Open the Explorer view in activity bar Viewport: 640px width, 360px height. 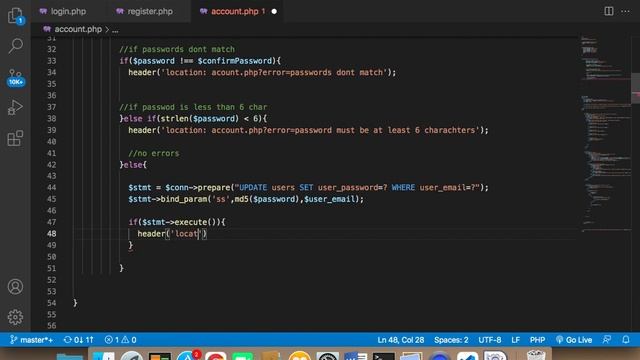tap(16, 16)
